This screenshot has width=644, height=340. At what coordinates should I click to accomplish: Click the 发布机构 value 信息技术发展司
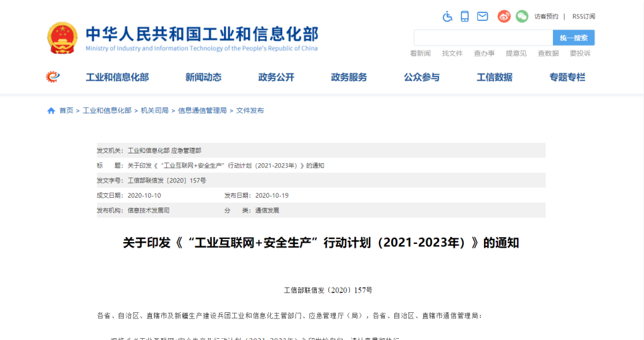click(x=149, y=211)
